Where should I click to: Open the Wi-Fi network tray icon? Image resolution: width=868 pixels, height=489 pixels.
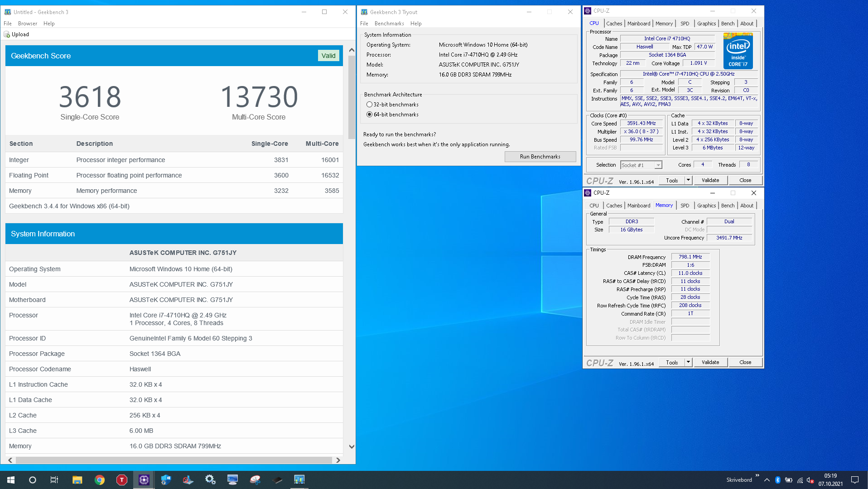800,480
